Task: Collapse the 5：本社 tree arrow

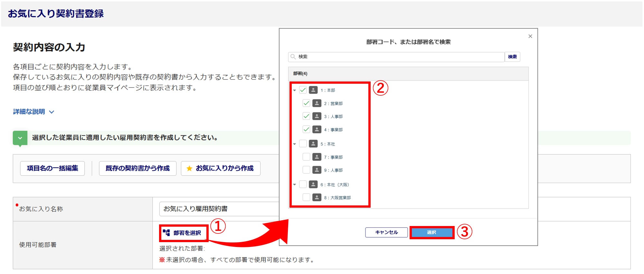Action: click(x=294, y=144)
